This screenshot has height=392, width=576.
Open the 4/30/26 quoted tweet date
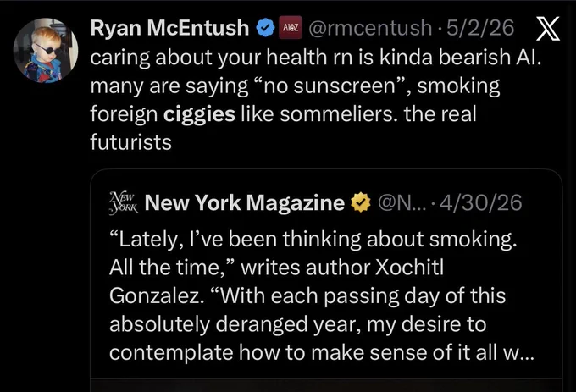(x=481, y=202)
